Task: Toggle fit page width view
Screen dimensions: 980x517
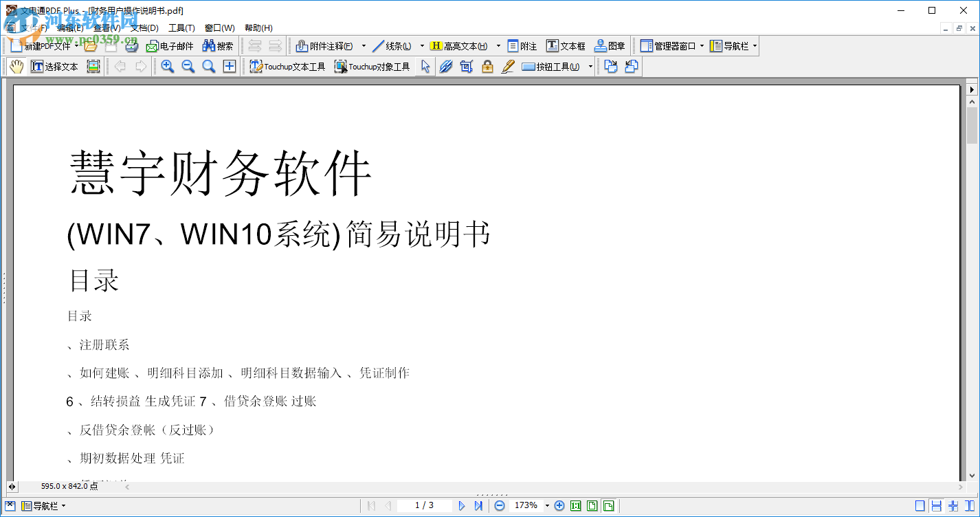Action: [608, 505]
